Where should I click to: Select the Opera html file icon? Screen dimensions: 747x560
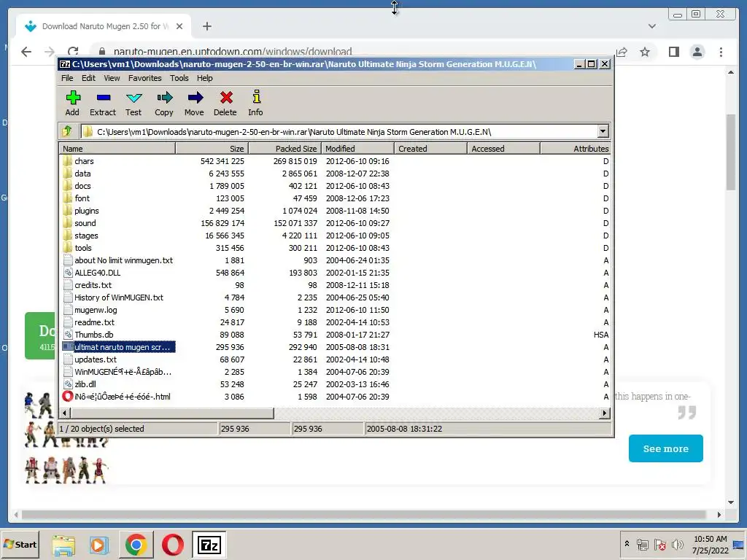coord(68,396)
